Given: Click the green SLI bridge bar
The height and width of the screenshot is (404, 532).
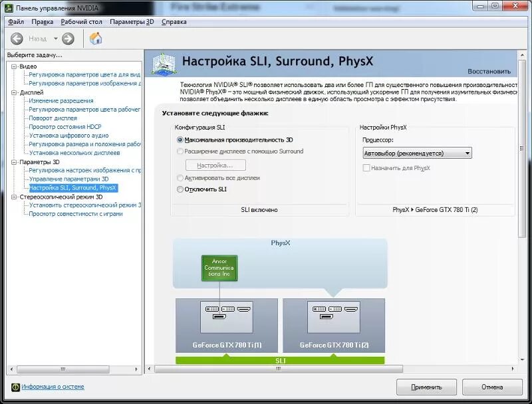Looking at the screenshot, I should [280, 360].
